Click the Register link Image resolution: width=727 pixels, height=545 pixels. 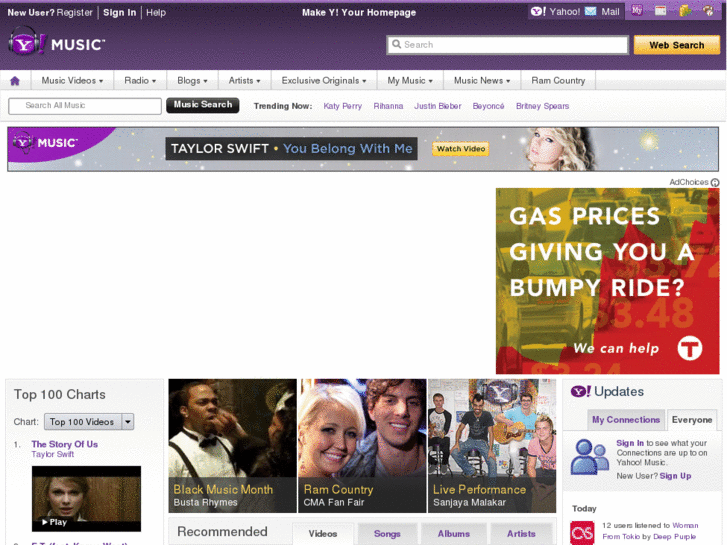point(75,13)
